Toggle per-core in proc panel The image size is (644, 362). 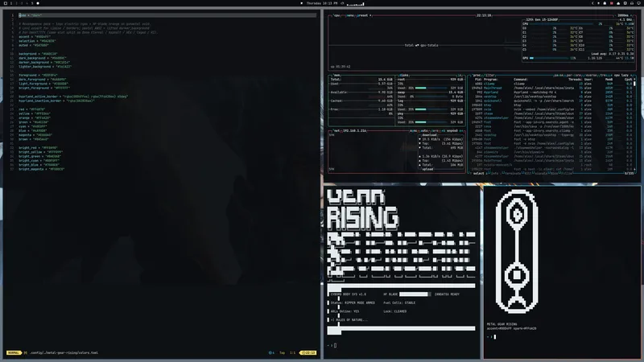[574, 76]
